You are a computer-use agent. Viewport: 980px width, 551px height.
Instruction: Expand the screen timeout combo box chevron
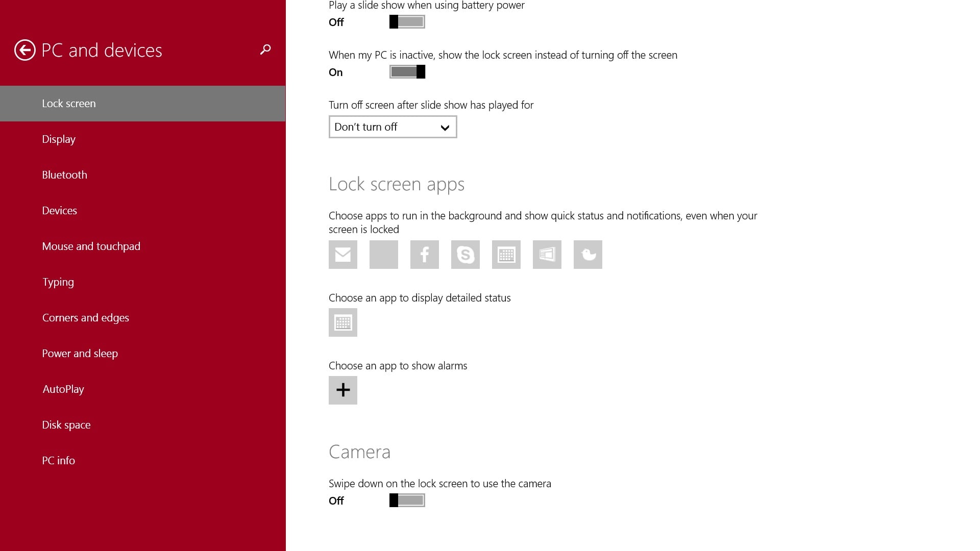click(444, 127)
